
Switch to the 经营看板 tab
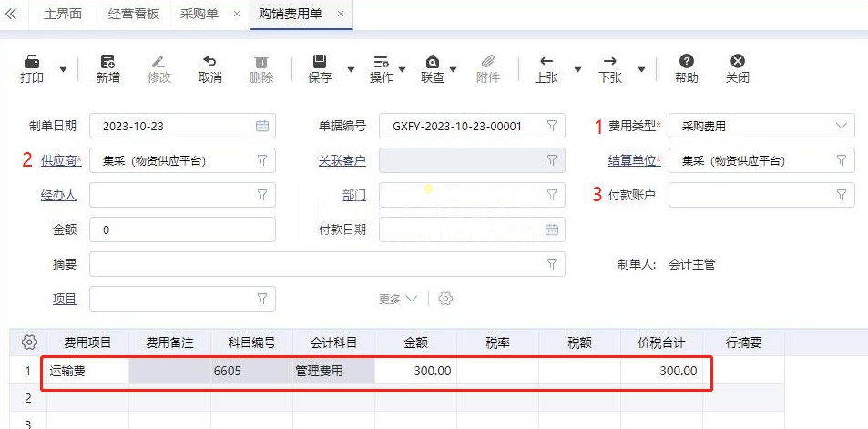pyautogui.click(x=134, y=15)
